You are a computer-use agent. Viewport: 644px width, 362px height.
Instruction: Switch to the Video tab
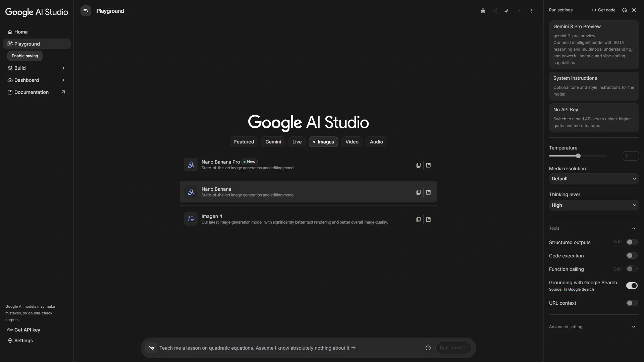352,142
